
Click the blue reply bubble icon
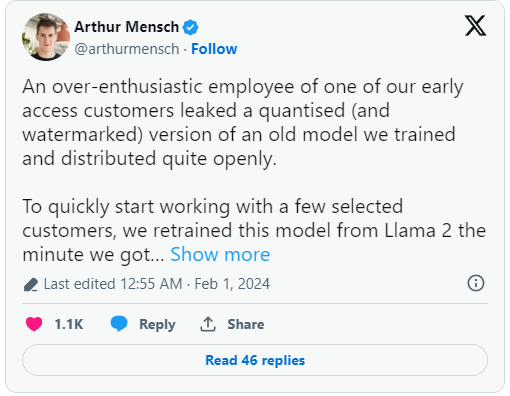tap(119, 324)
